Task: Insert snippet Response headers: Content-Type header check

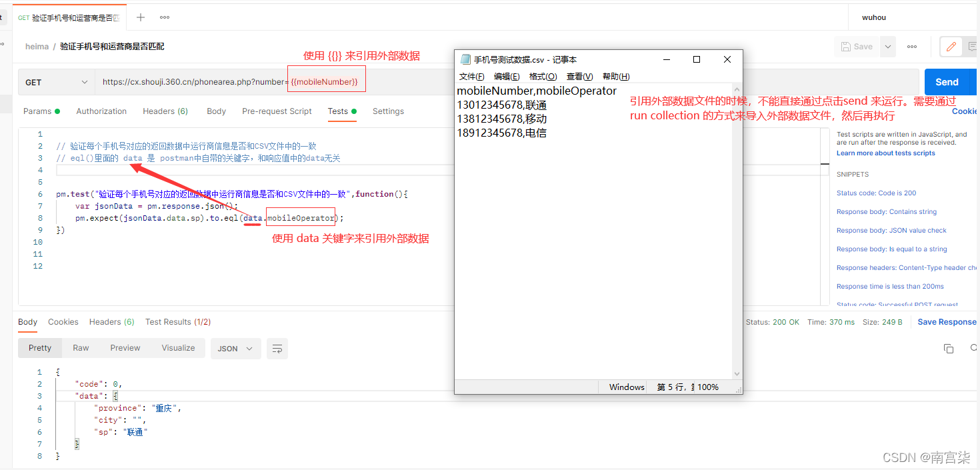Action: point(907,268)
